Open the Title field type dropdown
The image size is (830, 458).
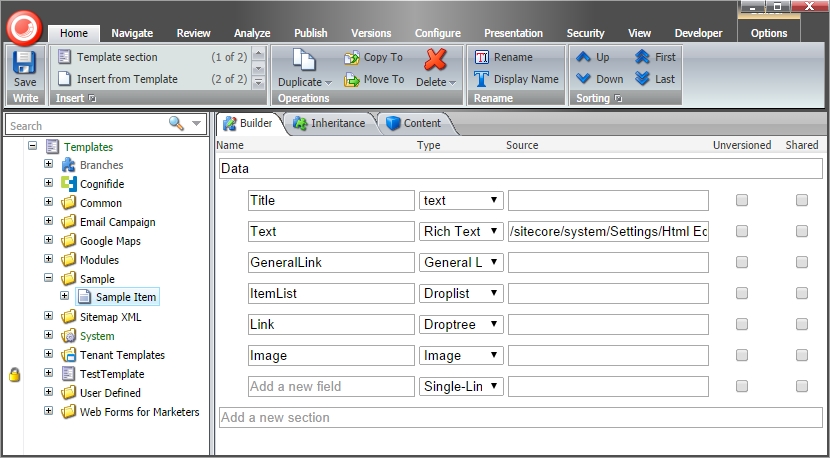(461, 200)
